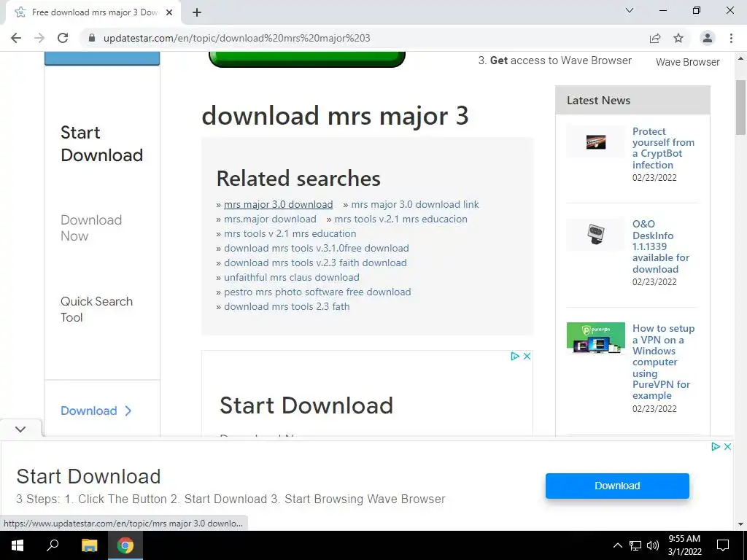This screenshot has width=747, height=560.
Task: Collapse bottom ad with chevron
Action: coord(20,429)
